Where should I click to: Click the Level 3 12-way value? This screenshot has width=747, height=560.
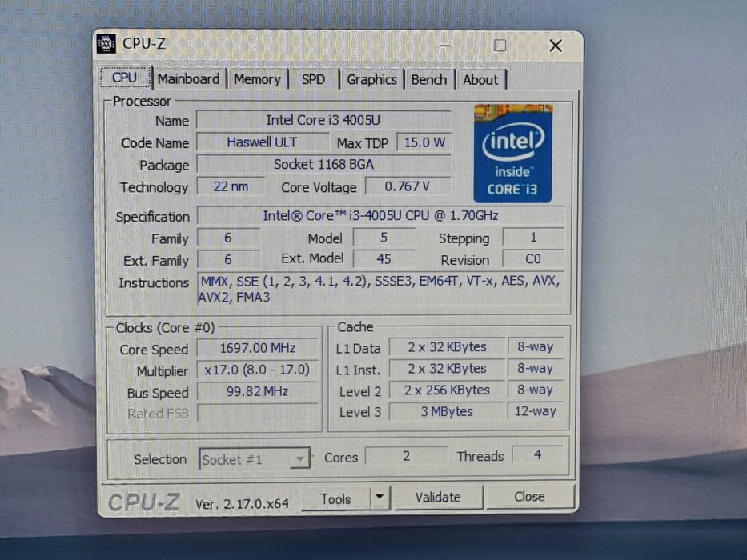[536, 411]
